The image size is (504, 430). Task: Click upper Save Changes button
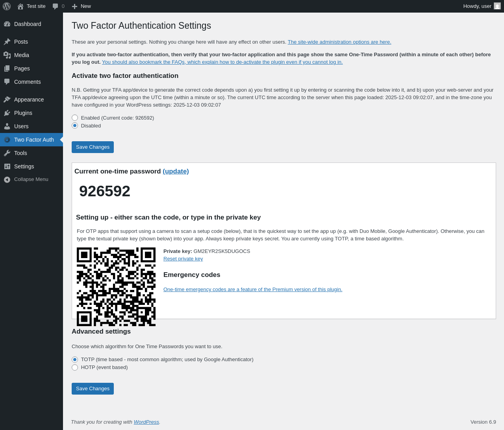93,147
